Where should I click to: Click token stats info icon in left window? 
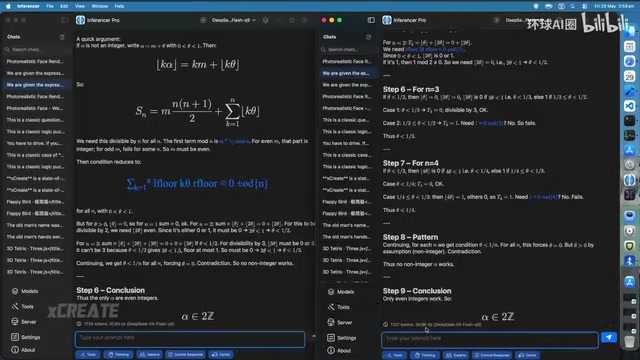pyautogui.click(x=79, y=324)
